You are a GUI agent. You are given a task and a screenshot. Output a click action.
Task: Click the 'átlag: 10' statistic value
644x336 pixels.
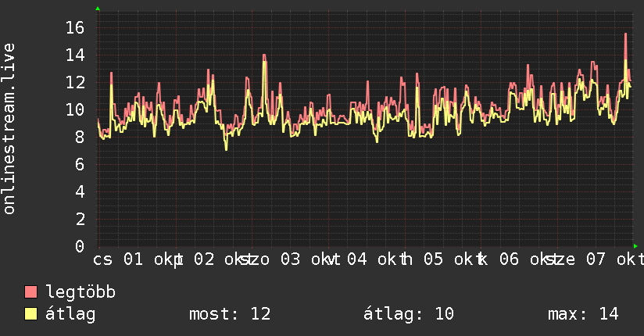(x=409, y=314)
